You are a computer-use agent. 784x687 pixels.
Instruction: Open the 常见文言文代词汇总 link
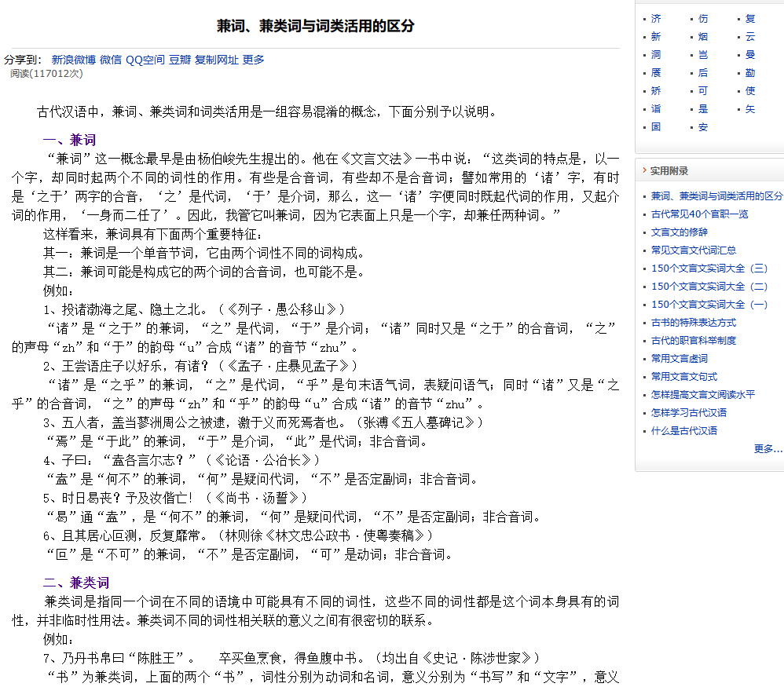[694, 250]
